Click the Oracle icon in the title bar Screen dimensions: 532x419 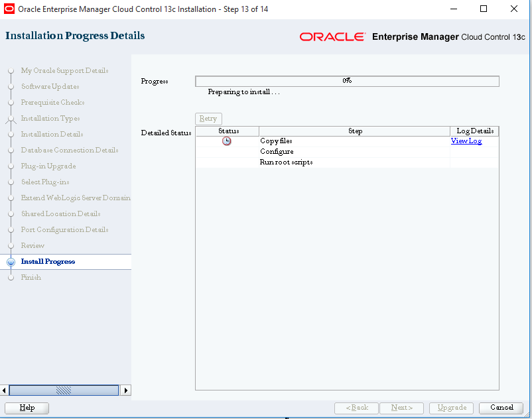click(9, 9)
